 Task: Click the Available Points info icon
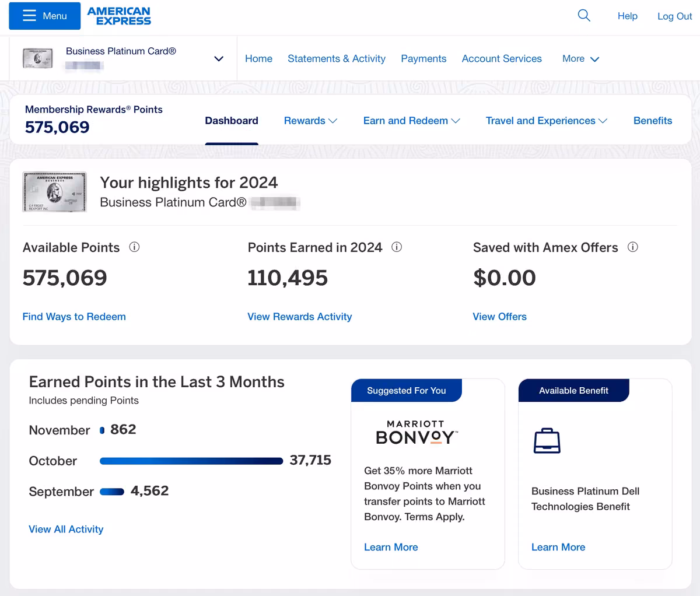point(134,247)
